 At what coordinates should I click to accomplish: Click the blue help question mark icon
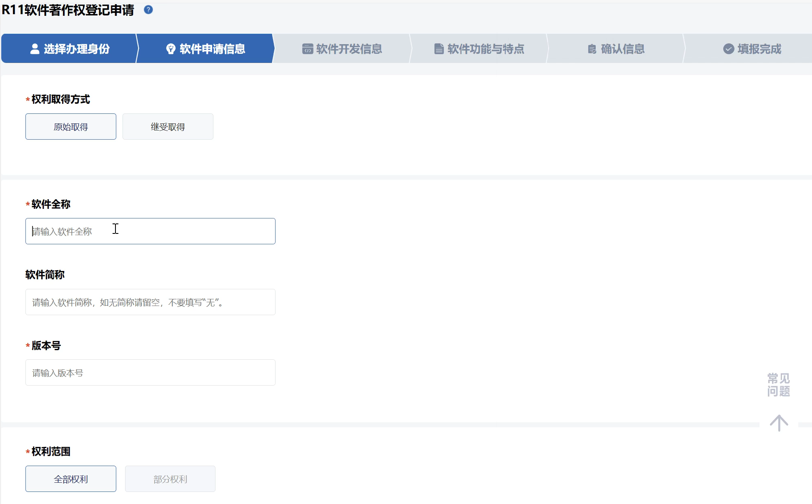coord(148,10)
